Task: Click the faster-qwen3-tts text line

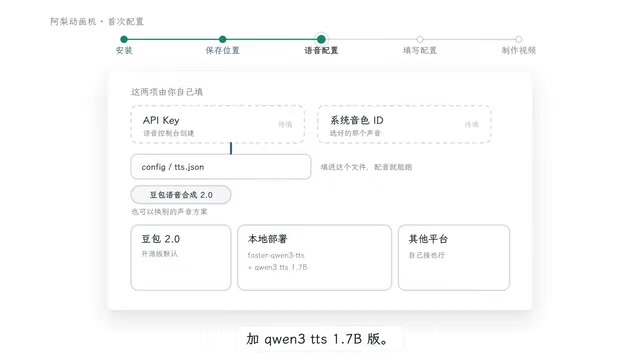Action: click(x=276, y=255)
